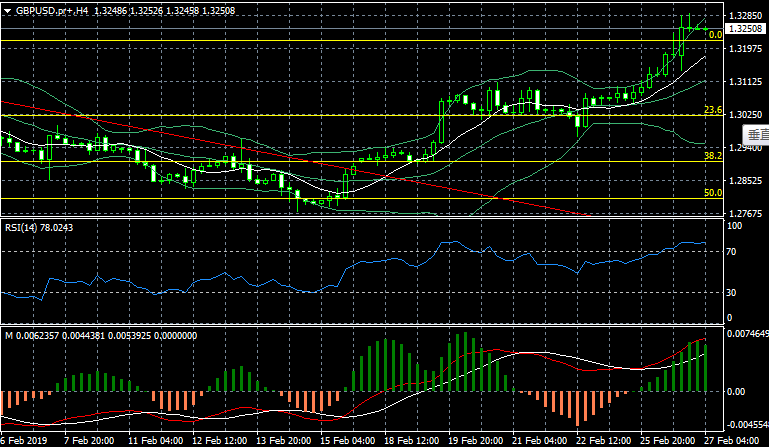The height and width of the screenshot is (447, 769).
Task: Click the 1.31975 price scale value
Action: [x=745, y=49]
